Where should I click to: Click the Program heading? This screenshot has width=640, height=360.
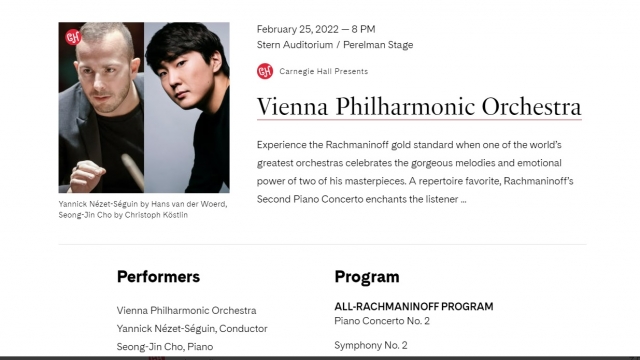(x=367, y=277)
